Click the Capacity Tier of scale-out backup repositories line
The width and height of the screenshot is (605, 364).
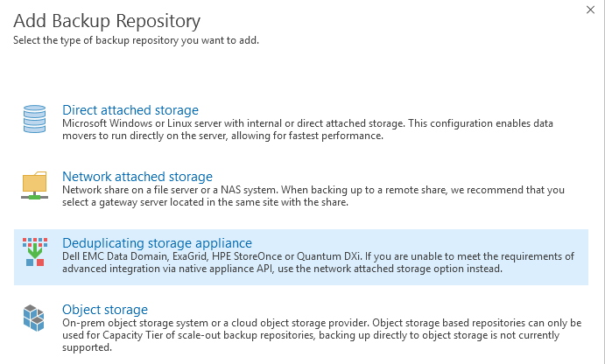tap(311, 335)
